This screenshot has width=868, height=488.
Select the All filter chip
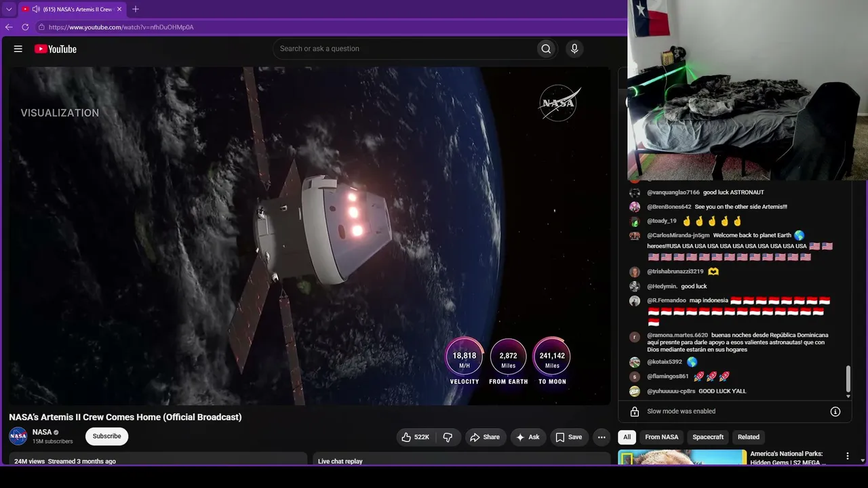[627, 437]
